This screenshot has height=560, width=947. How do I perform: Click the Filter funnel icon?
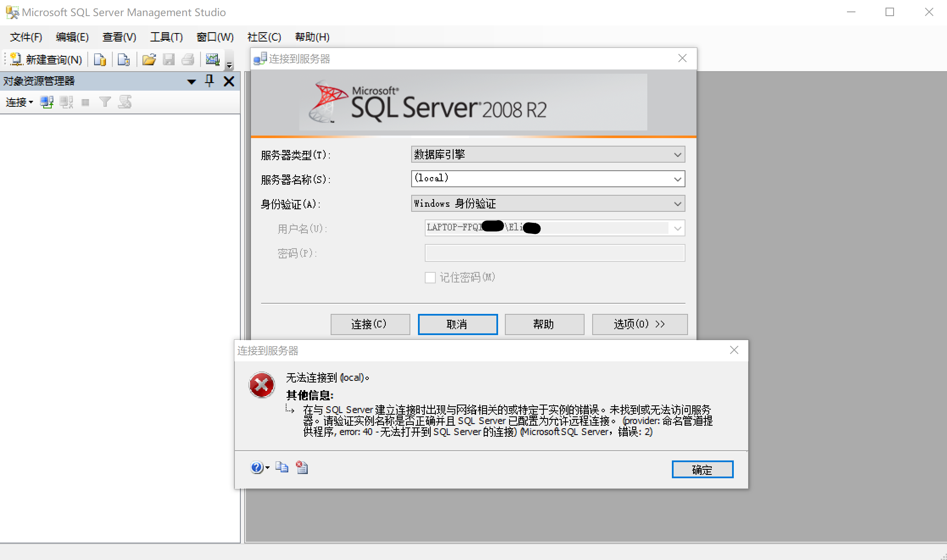coord(105,102)
